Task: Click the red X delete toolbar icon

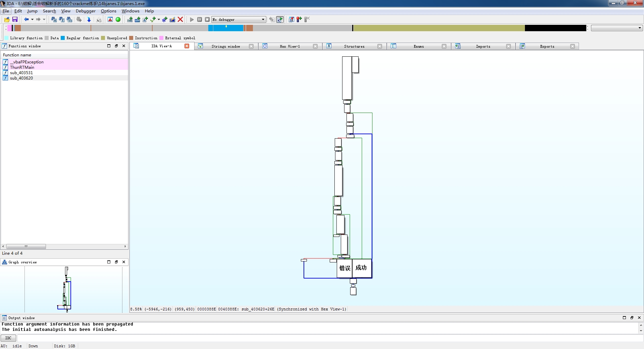Action: point(180,19)
